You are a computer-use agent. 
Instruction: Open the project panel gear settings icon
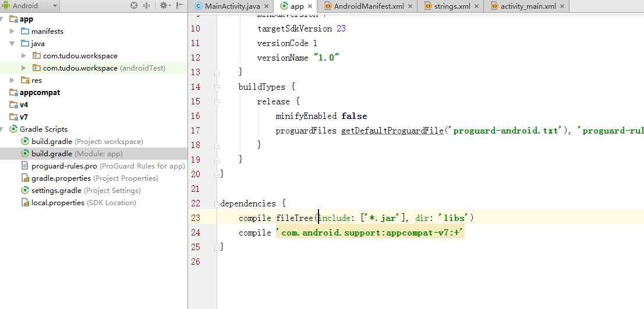(165, 6)
